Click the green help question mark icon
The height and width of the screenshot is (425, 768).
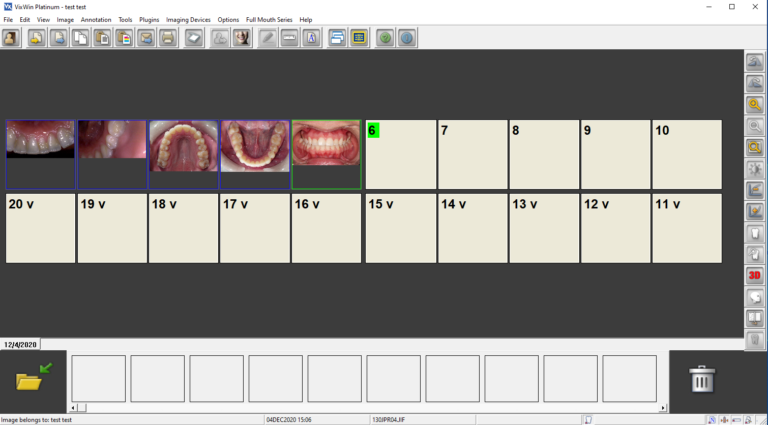click(x=385, y=38)
